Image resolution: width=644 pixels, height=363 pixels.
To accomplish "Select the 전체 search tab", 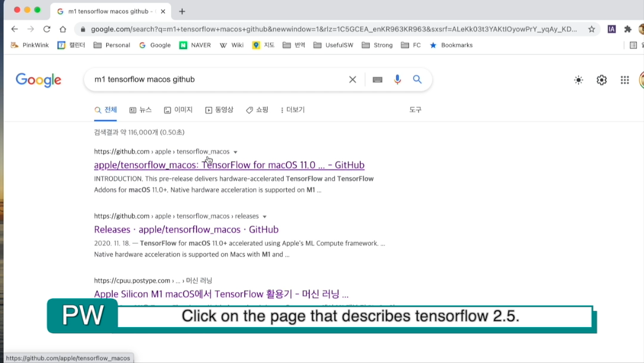I will pos(106,110).
